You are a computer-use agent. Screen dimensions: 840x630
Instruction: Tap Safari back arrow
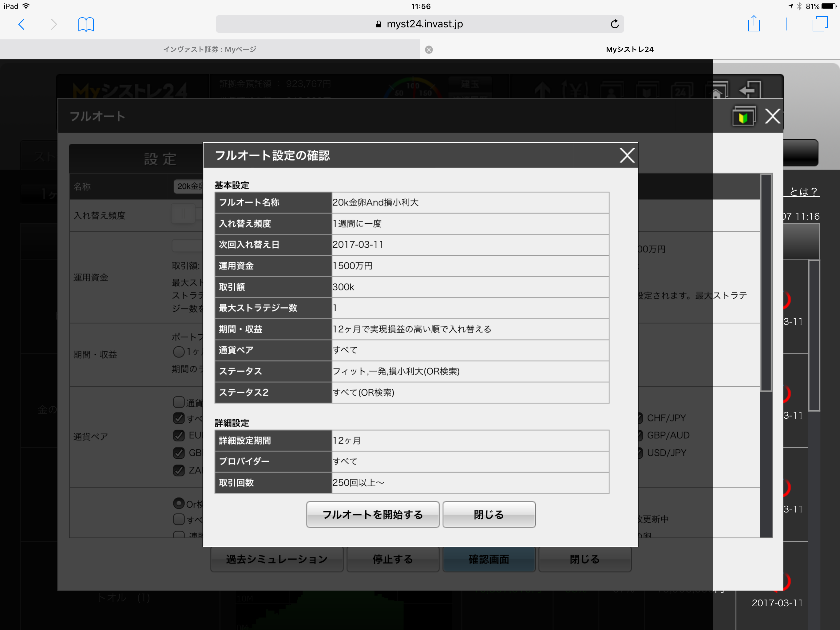pyautogui.click(x=22, y=24)
